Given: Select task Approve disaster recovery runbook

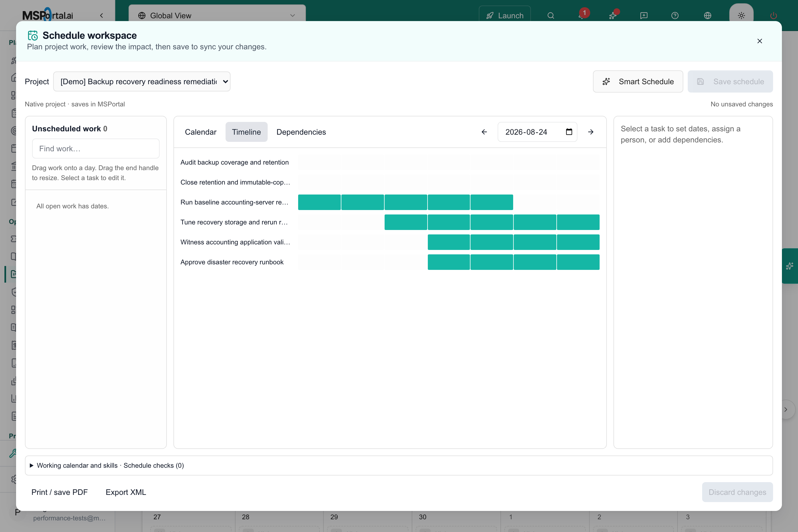Looking at the screenshot, I should (232, 262).
